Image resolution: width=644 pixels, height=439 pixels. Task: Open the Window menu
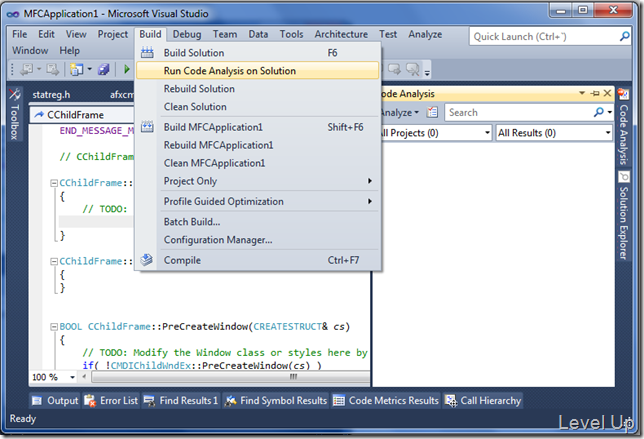30,51
